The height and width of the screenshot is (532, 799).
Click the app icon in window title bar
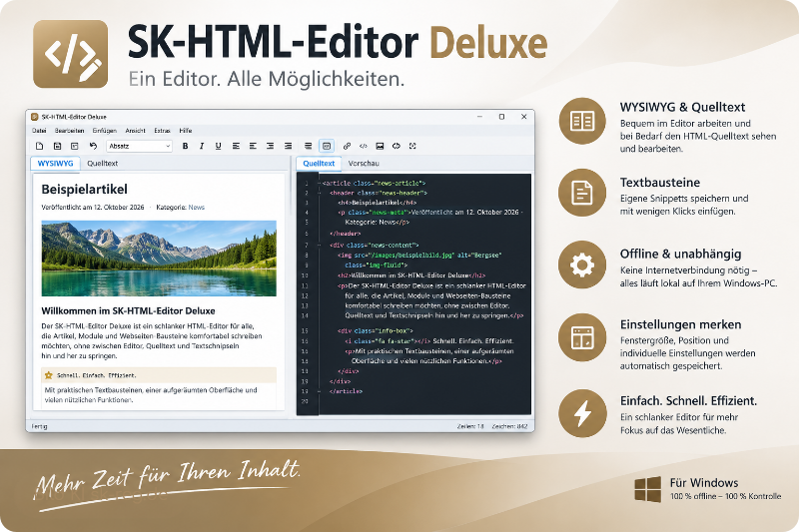pos(35,117)
